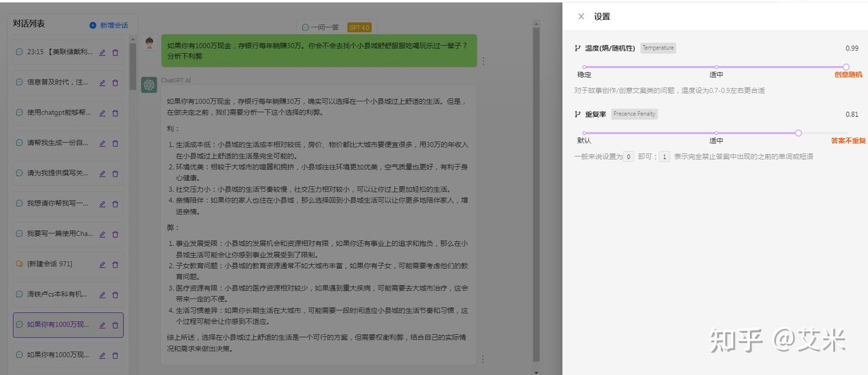Click the GPT 4.0 model badge
The width and height of the screenshot is (868, 375).
tap(360, 27)
